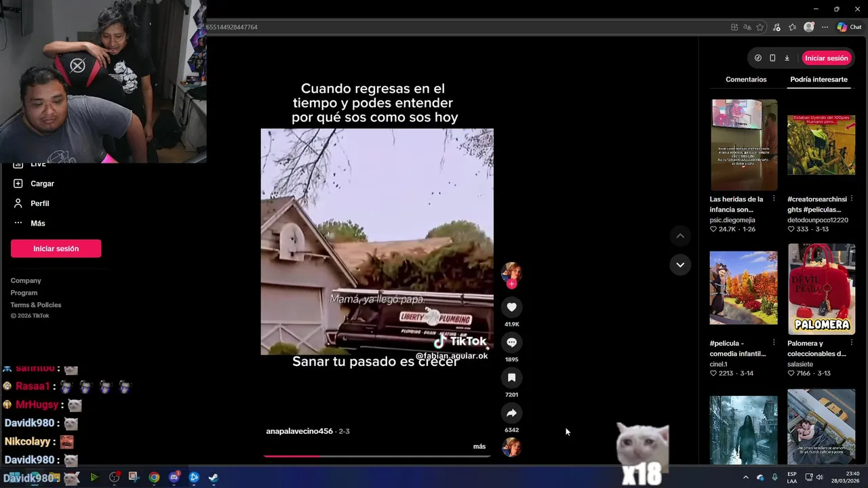The width and height of the screenshot is (868, 488).
Task: Open the creator avatar beside the video
Action: [x=511, y=272]
